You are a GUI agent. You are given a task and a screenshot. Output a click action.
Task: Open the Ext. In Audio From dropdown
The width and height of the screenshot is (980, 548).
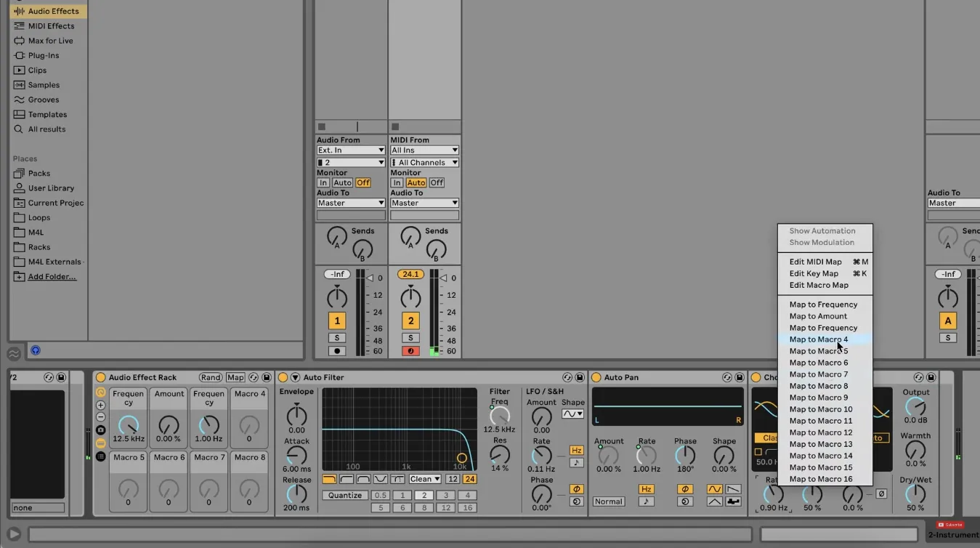(351, 150)
